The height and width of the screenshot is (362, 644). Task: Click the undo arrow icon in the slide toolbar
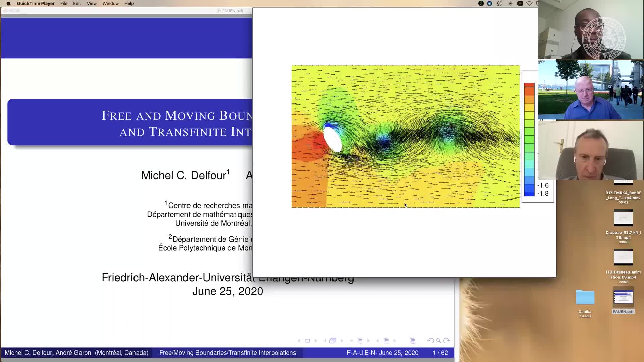pyautogui.click(x=431, y=340)
